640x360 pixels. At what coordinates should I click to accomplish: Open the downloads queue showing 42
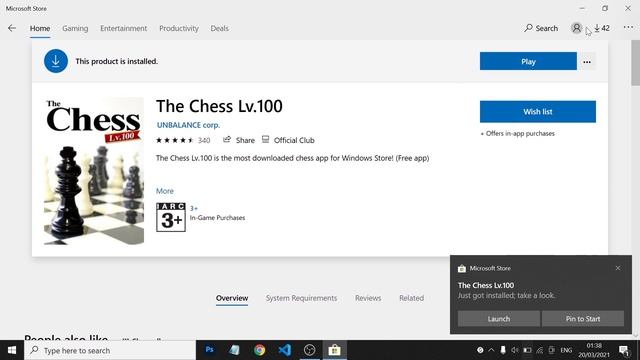(x=602, y=28)
